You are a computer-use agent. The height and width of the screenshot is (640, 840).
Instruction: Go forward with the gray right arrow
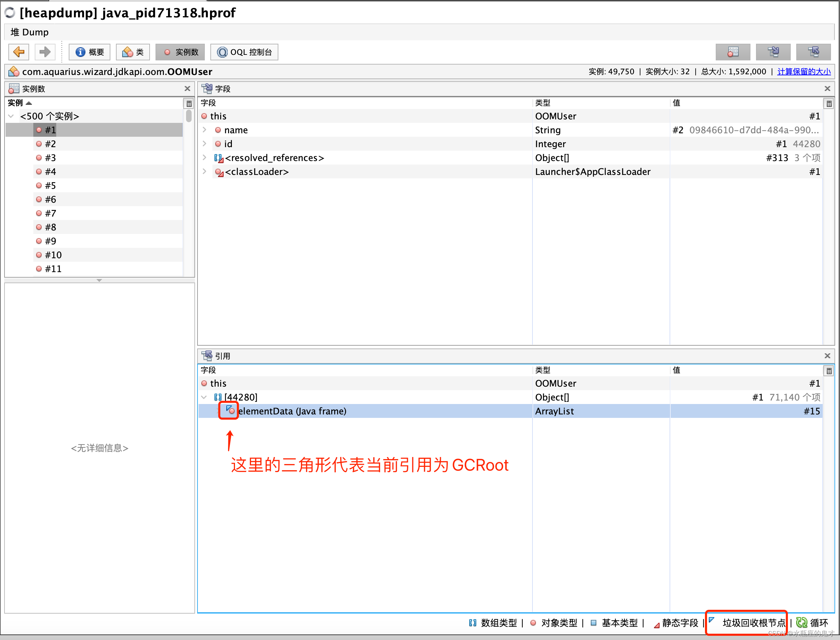coord(45,52)
